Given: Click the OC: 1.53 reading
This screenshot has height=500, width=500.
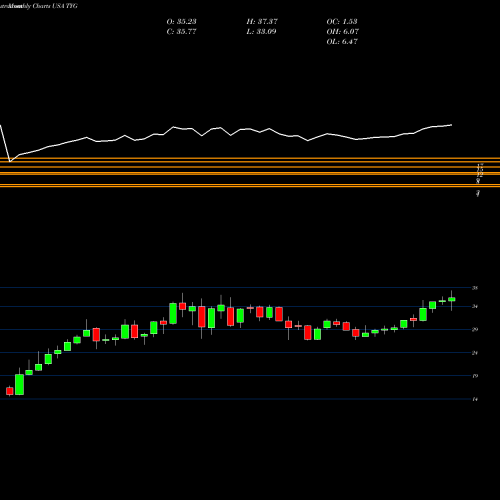Looking at the screenshot, I should (x=342, y=22).
